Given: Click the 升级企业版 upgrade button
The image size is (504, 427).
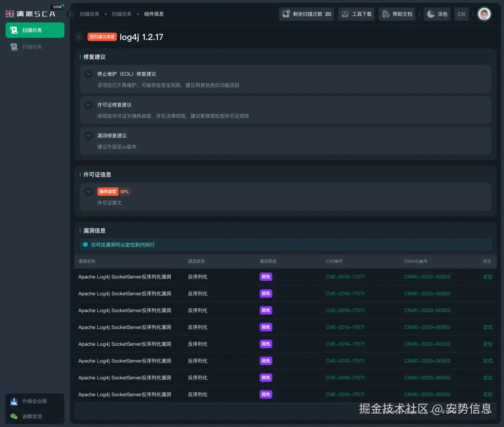Looking at the screenshot, I should 35,401.
